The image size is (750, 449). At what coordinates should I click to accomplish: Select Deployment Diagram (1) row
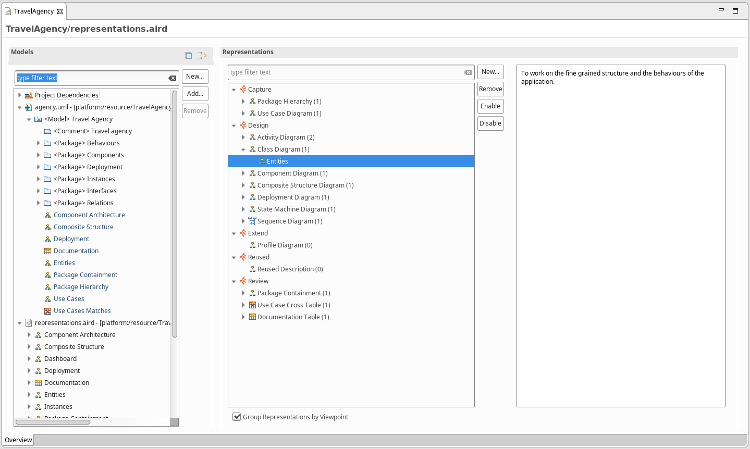(351, 197)
